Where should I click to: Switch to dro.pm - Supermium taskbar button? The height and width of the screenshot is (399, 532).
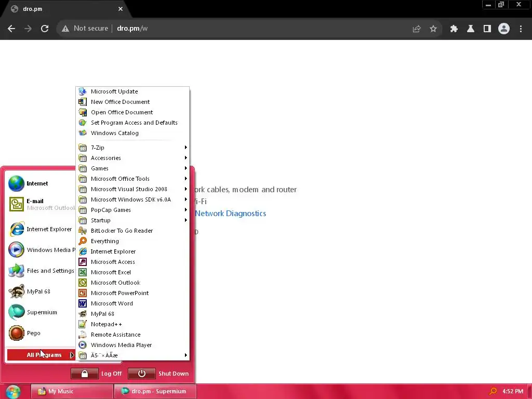point(155,391)
